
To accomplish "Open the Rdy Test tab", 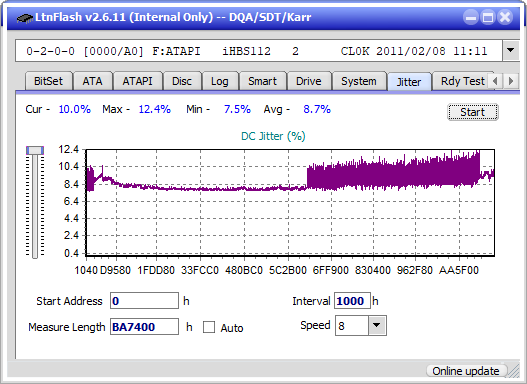I will point(462,81).
